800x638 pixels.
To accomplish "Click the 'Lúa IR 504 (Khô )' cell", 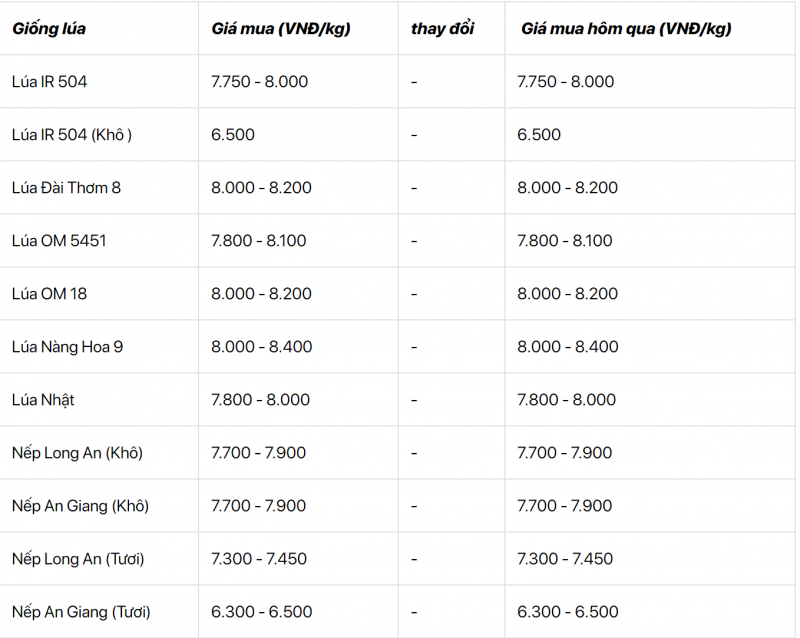I will (x=71, y=135).
